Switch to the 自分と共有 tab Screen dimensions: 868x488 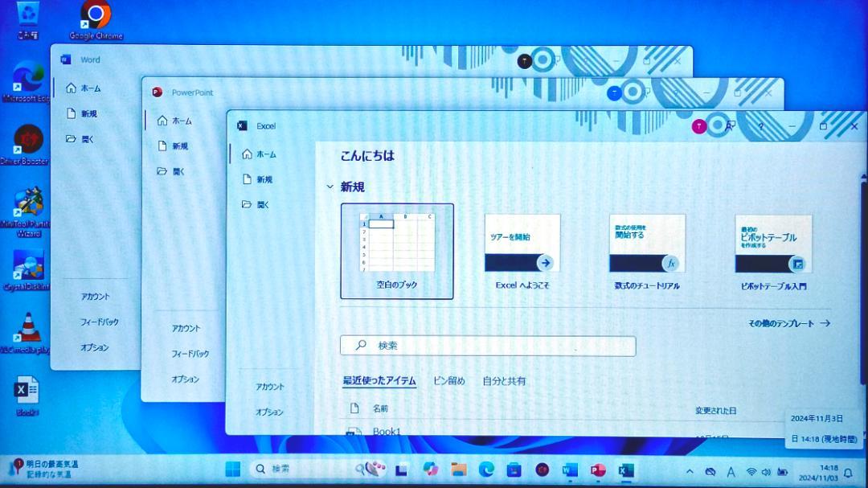[504, 380]
